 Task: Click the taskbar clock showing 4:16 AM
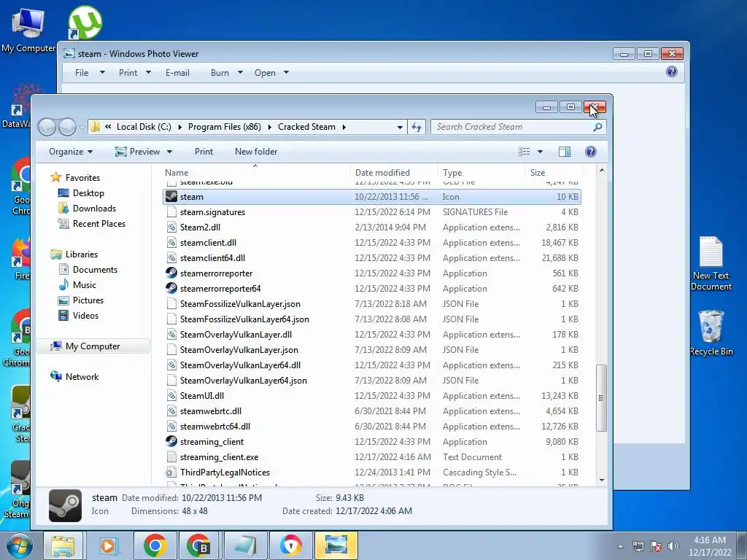tap(710, 546)
